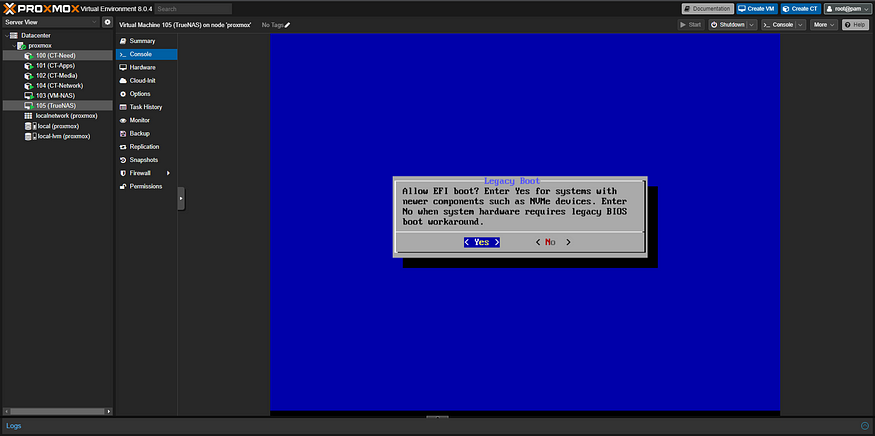Open the Console dropdown arrow in toolbar
The height and width of the screenshot is (436, 875).
click(x=801, y=25)
